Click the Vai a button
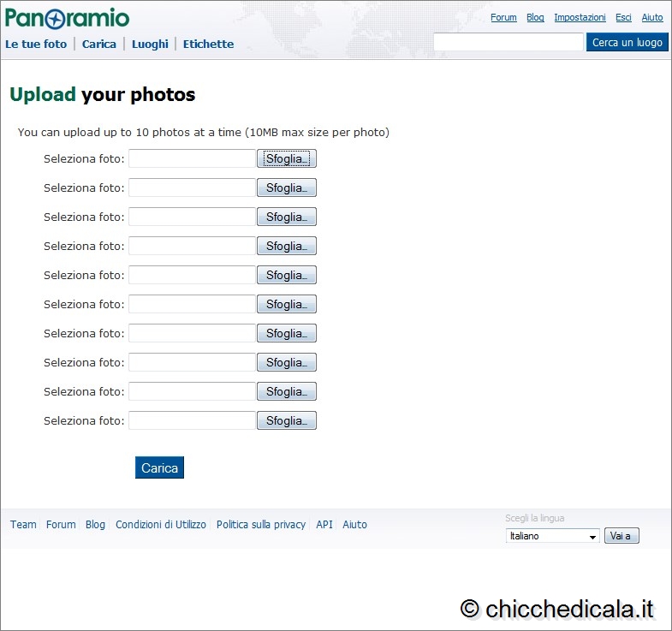Screen dimensions: 672x631 621,536
